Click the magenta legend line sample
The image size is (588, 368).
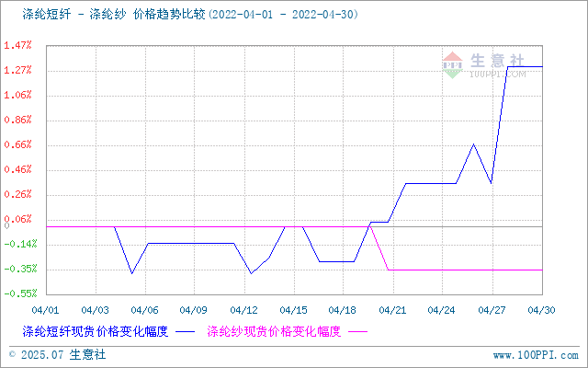coord(357,332)
